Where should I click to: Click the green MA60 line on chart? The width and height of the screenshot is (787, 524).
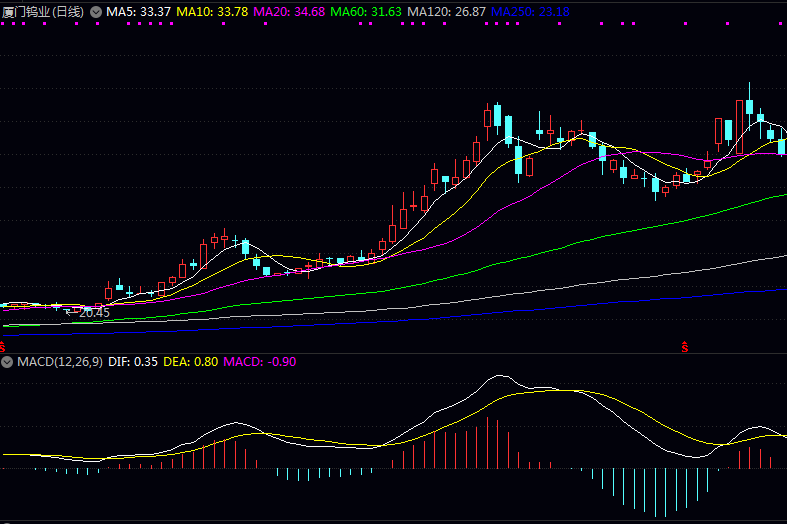pos(600,236)
